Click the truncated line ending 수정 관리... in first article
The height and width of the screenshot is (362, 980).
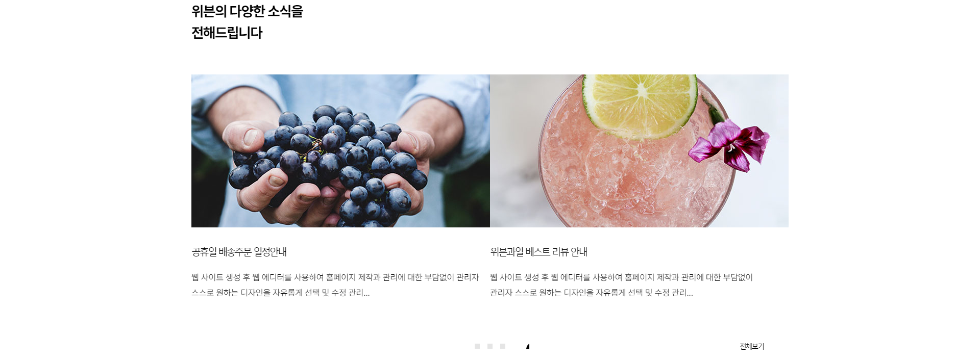tap(280, 293)
